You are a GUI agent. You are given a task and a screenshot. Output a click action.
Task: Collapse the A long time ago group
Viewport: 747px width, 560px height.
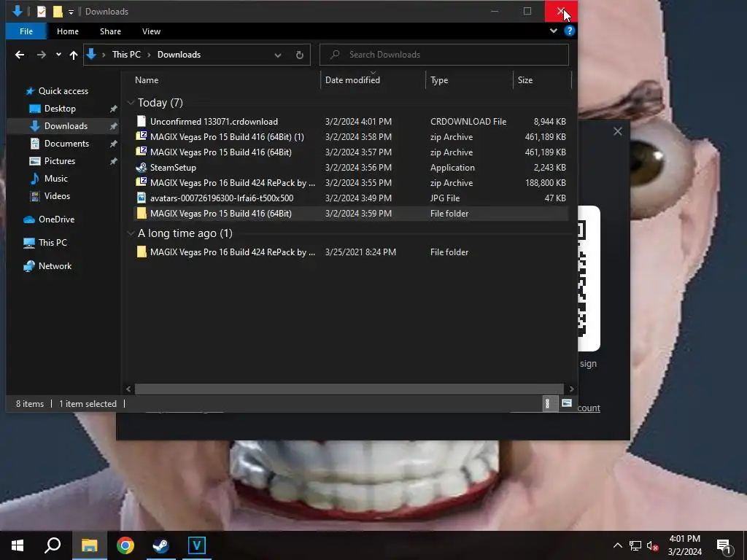(131, 233)
